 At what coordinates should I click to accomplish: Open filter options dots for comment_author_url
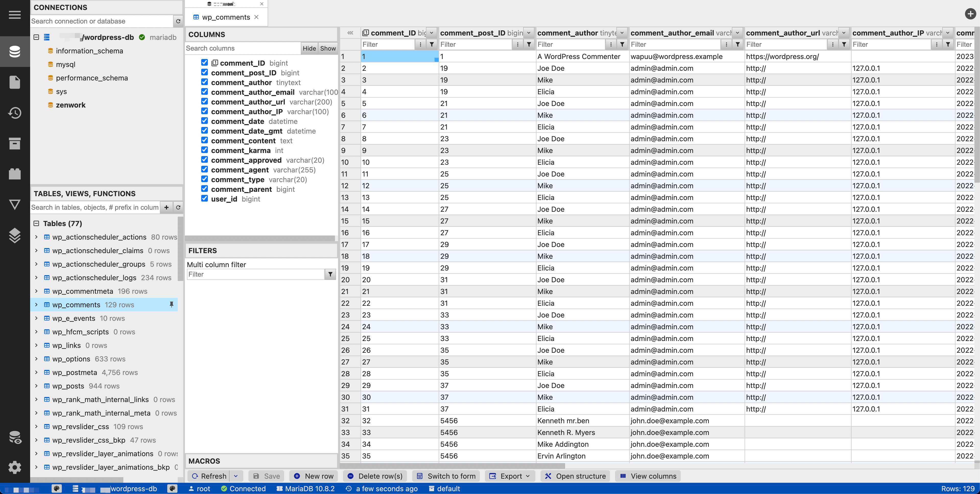[x=833, y=44]
